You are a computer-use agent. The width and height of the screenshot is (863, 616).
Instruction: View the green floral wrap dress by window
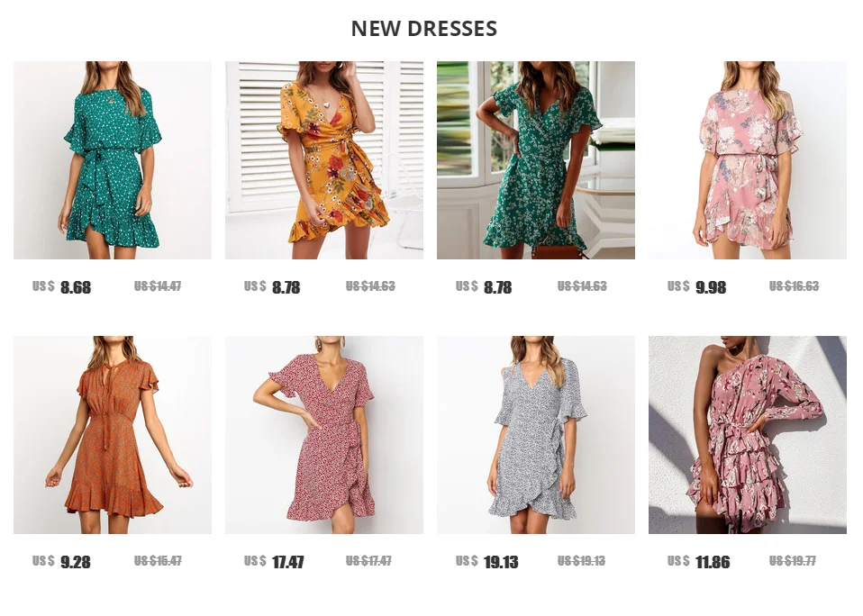[x=535, y=160]
